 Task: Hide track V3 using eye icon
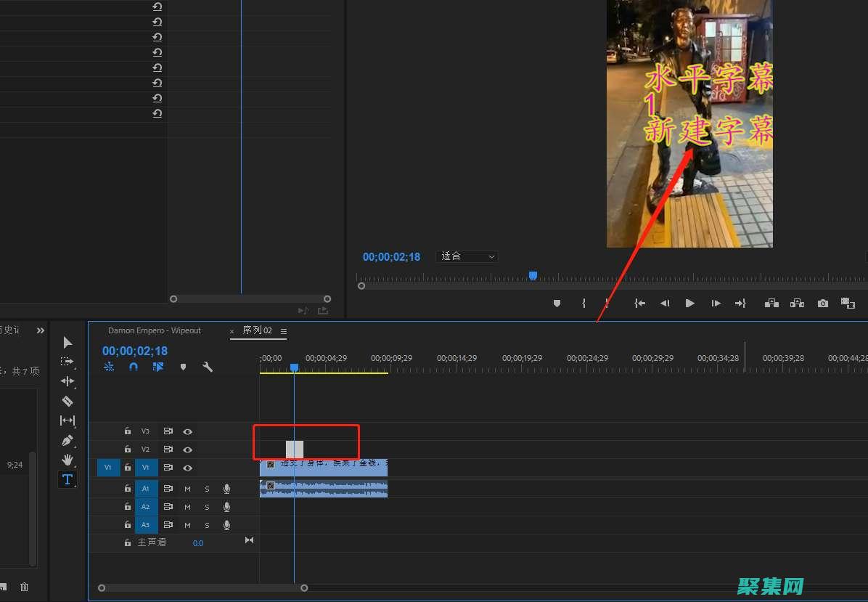pos(188,431)
